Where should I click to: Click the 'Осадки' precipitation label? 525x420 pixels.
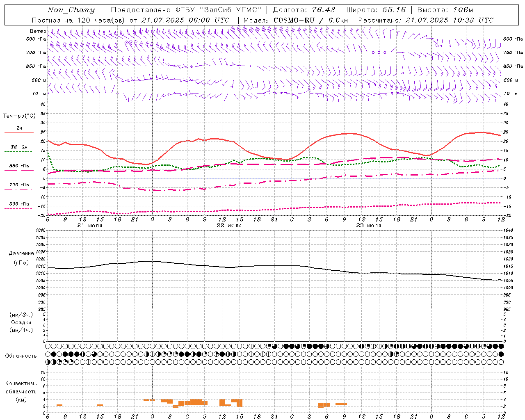click(x=21, y=322)
